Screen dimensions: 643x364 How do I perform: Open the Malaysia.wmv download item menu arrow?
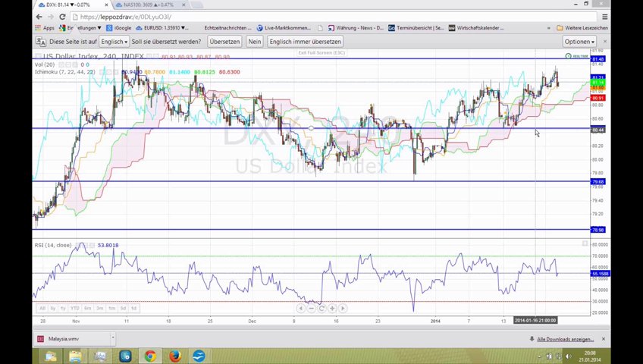click(112, 339)
